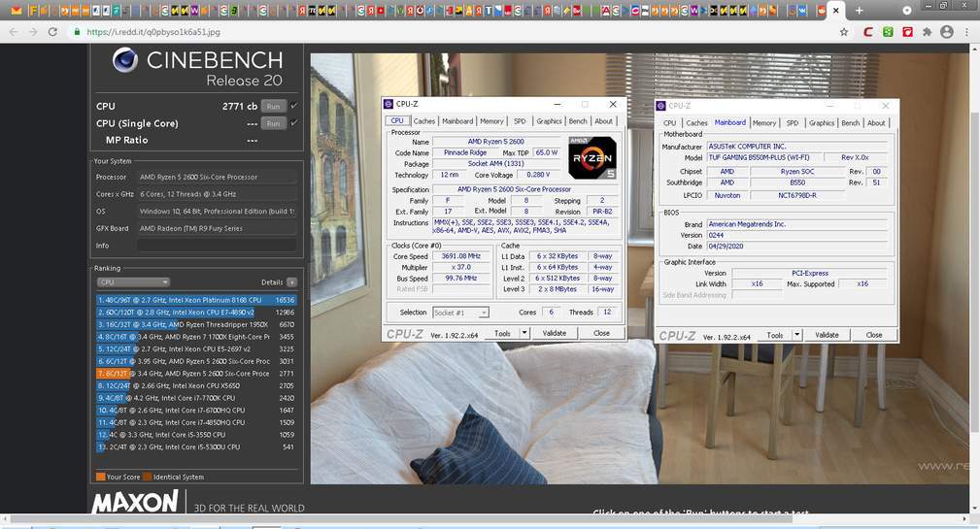Expand Tools arrow in Mainboard CPU-Z window
This screenshot has height=529, width=980.
tap(797, 335)
